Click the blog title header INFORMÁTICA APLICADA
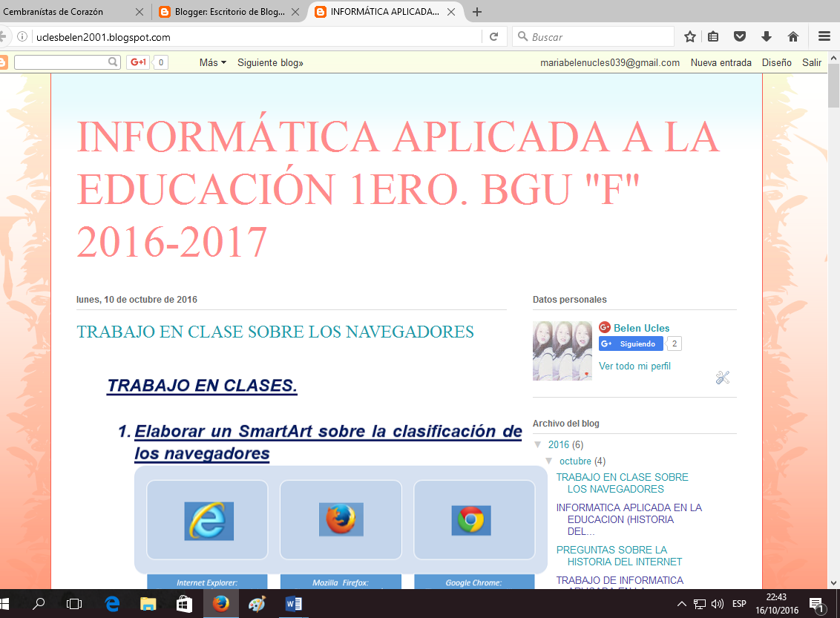840x618 pixels. 398,189
